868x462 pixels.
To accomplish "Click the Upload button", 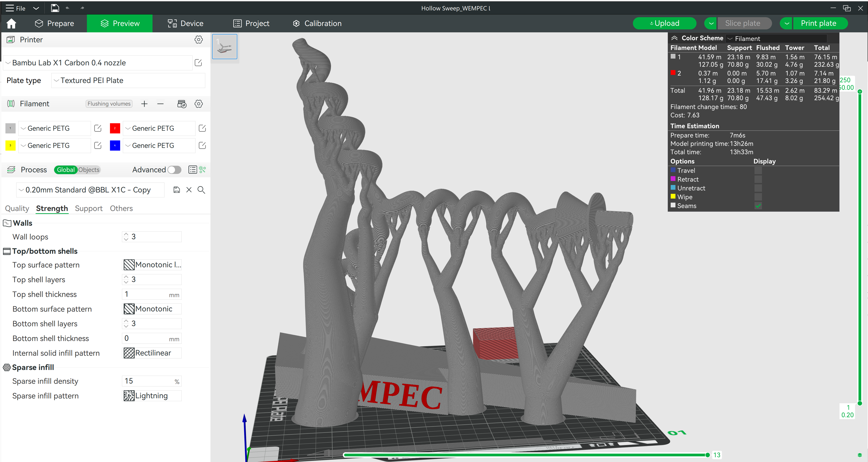I will tap(665, 23).
